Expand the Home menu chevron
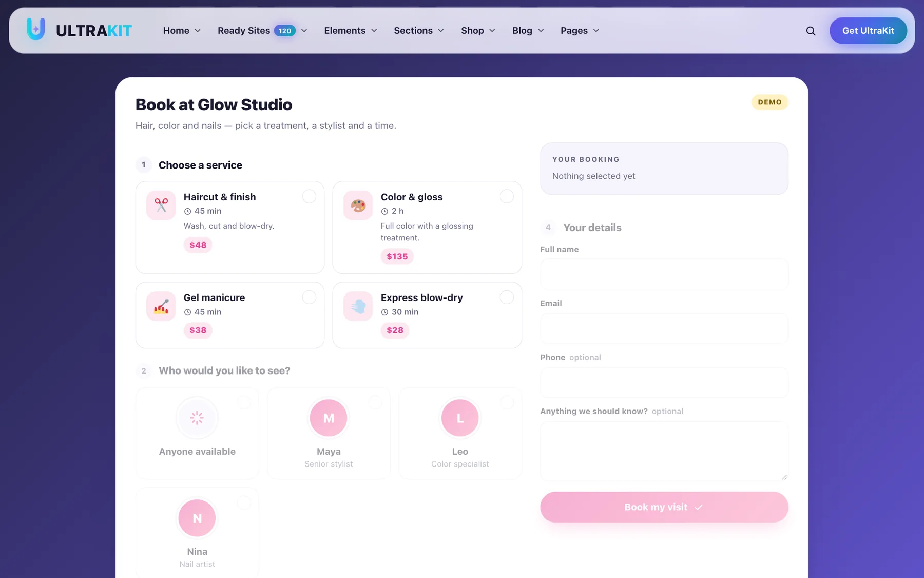The width and height of the screenshot is (924, 578). pyautogui.click(x=198, y=31)
